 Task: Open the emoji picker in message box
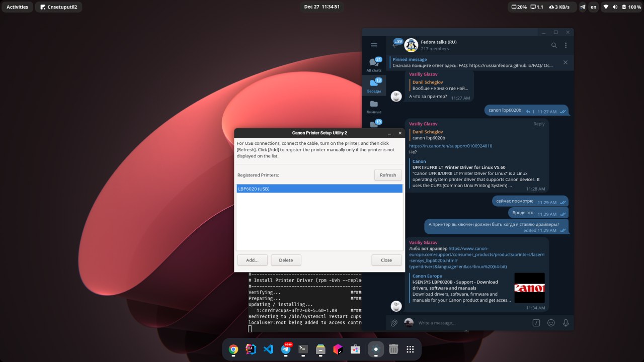[x=551, y=323]
